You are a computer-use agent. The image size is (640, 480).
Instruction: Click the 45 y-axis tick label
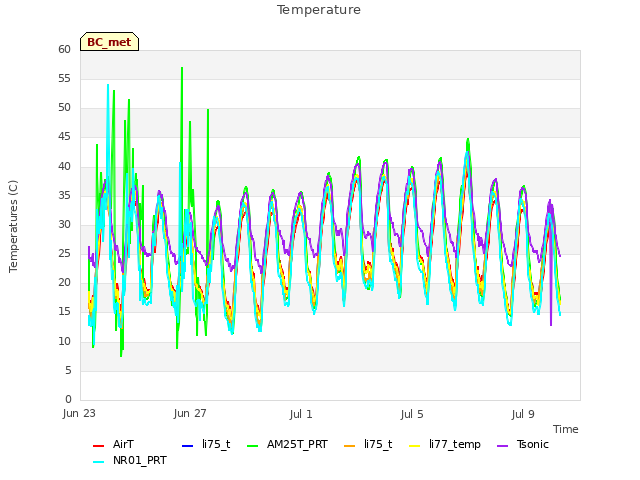pyautogui.click(x=64, y=137)
